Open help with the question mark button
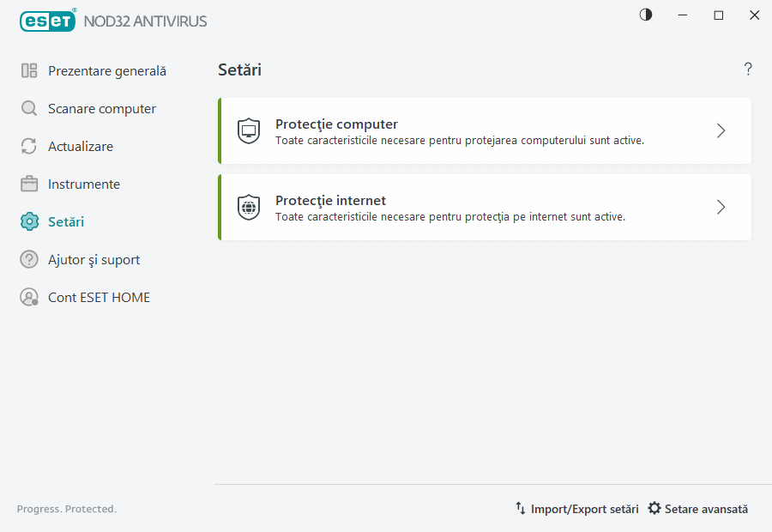The image size is (772, 532). click(x=747, y=69)
